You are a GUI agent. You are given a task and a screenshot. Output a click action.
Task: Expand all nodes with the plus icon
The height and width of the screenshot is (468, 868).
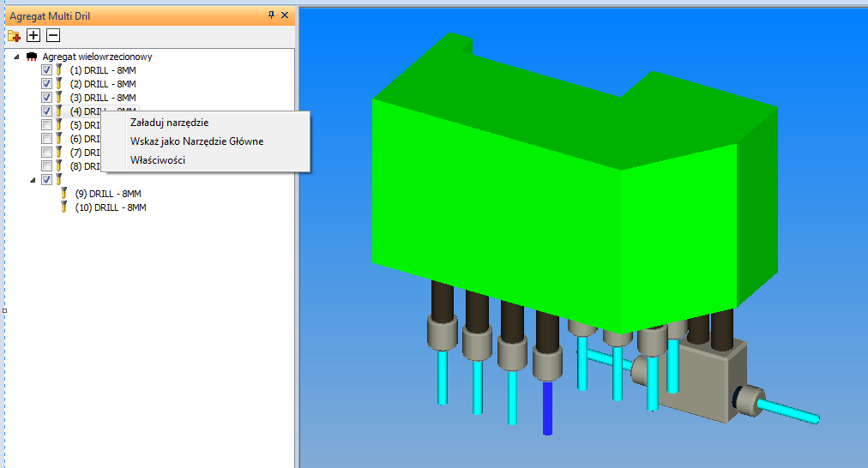point(33,35)
